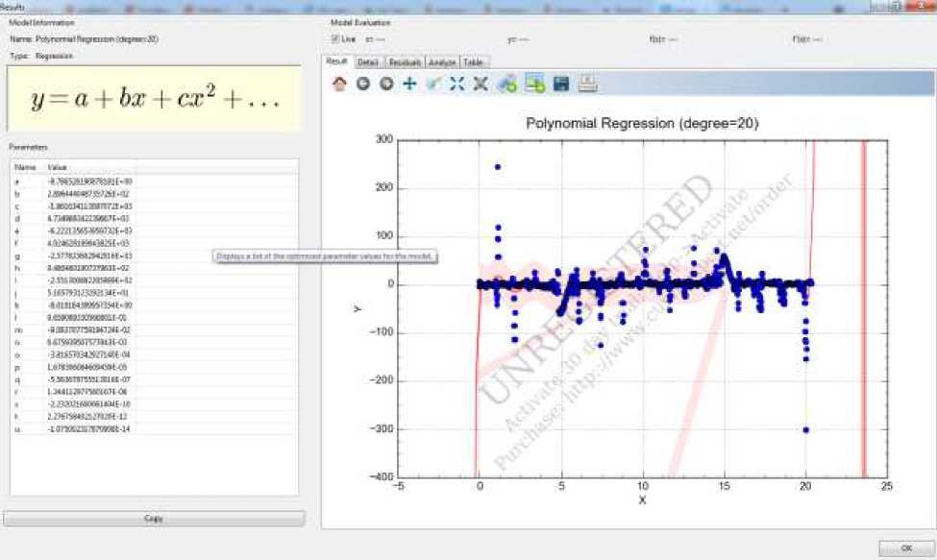Click the OK button to close Results

905,548
